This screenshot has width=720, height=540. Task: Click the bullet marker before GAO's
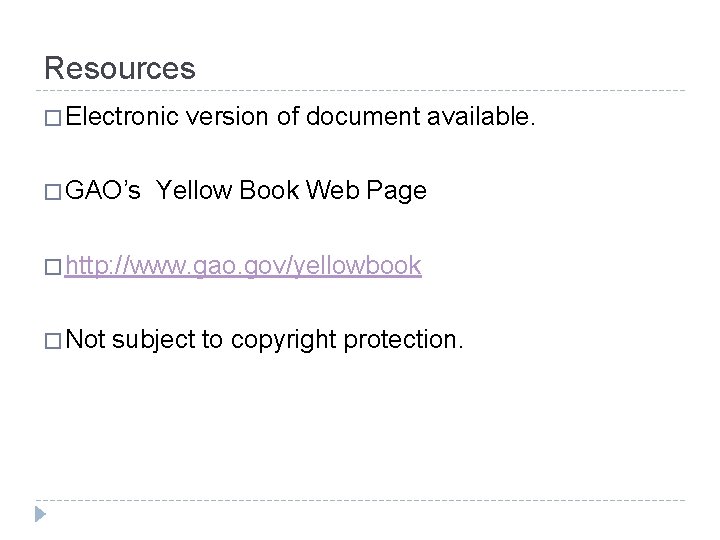[53, 193]
